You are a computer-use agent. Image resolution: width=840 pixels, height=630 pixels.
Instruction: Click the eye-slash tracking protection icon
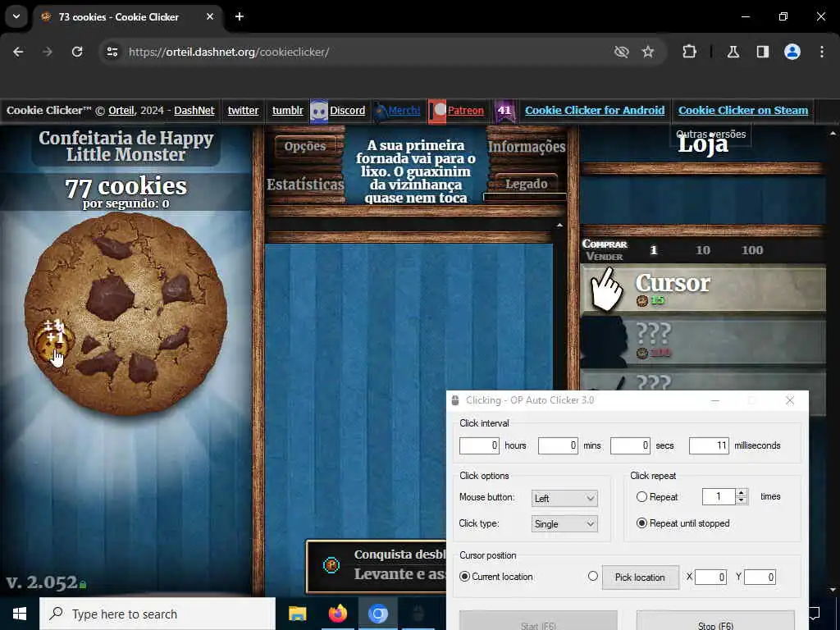621,52
